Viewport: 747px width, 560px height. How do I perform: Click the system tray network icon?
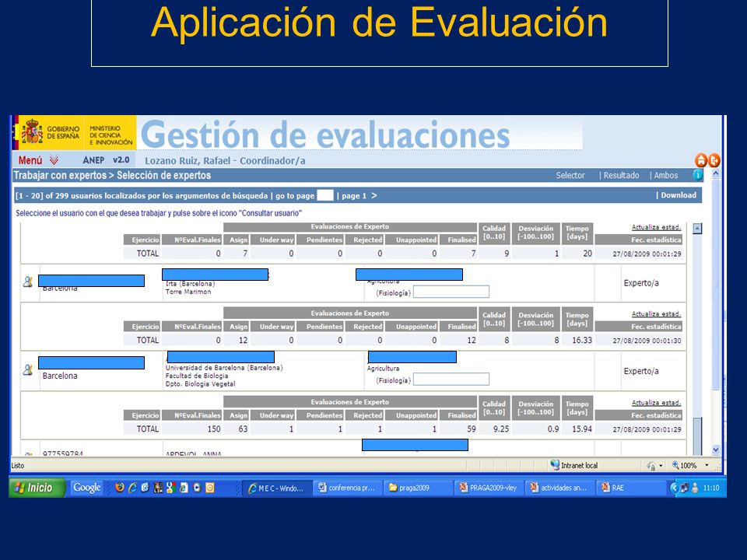pos(685,488)
